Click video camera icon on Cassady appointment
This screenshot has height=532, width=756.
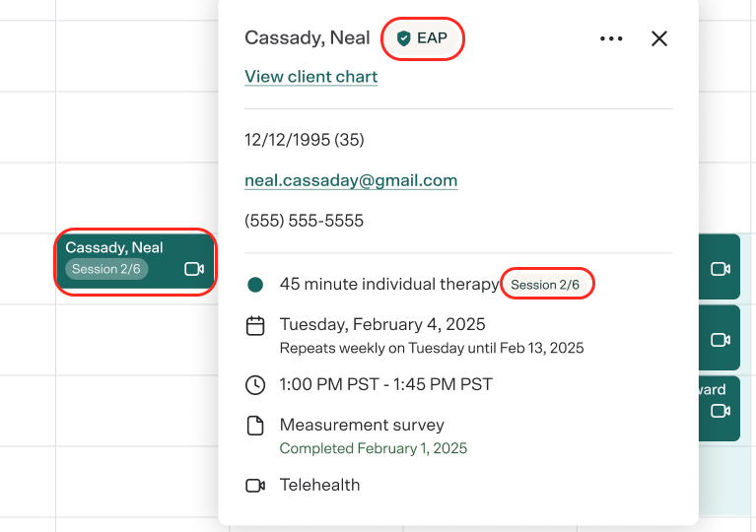pos(194,269)
